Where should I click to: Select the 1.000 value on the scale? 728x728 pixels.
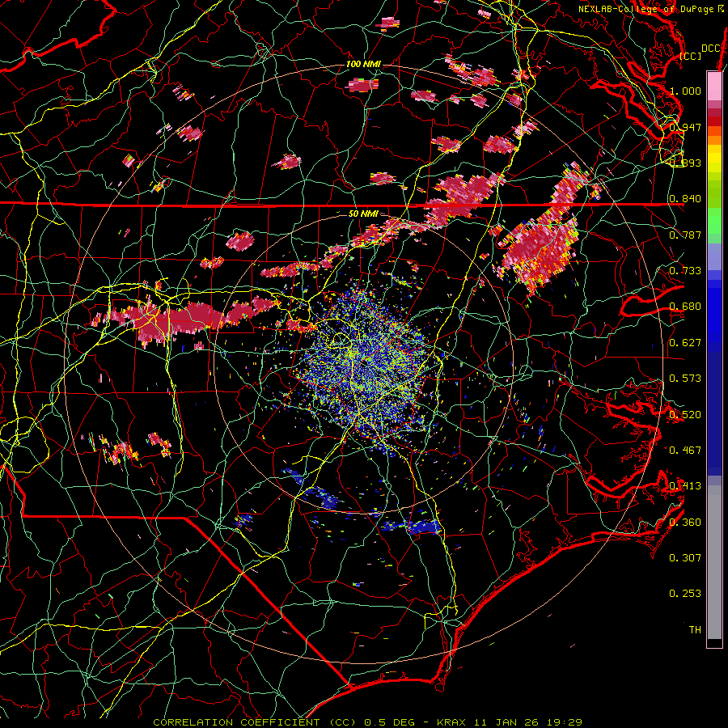coord(685,91)
